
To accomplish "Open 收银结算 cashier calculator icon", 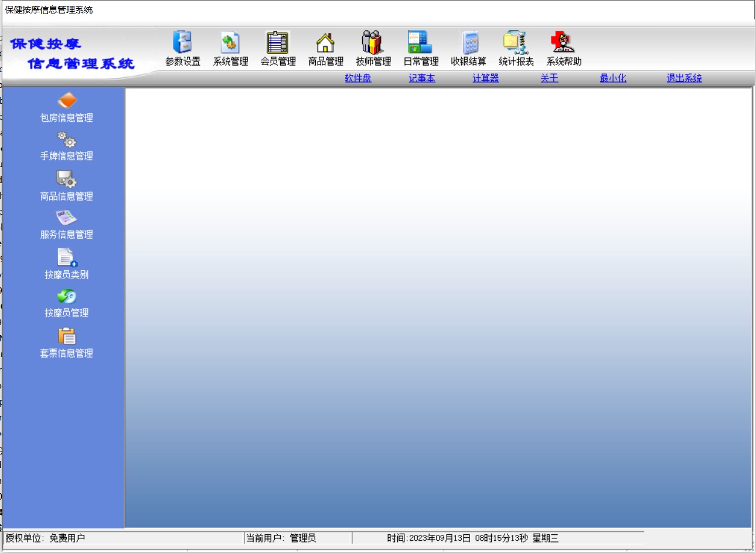I will (468, 43).
